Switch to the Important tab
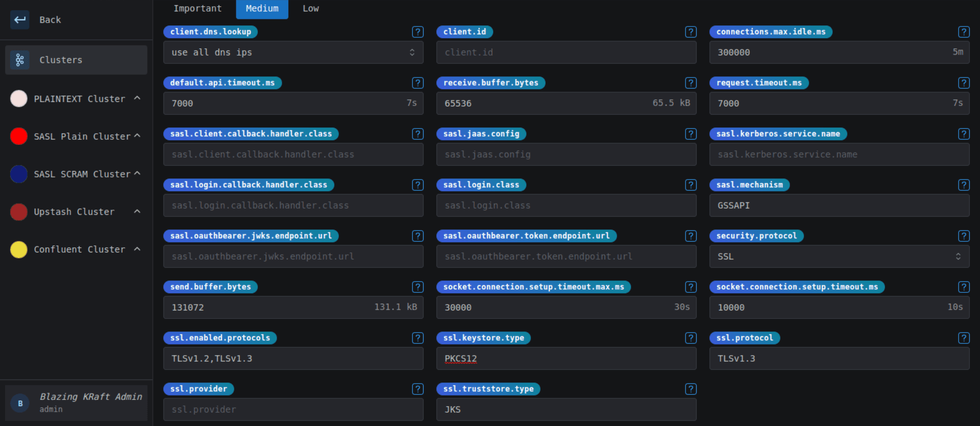This screenshot has width=980, height=426. tap(198, 9)
